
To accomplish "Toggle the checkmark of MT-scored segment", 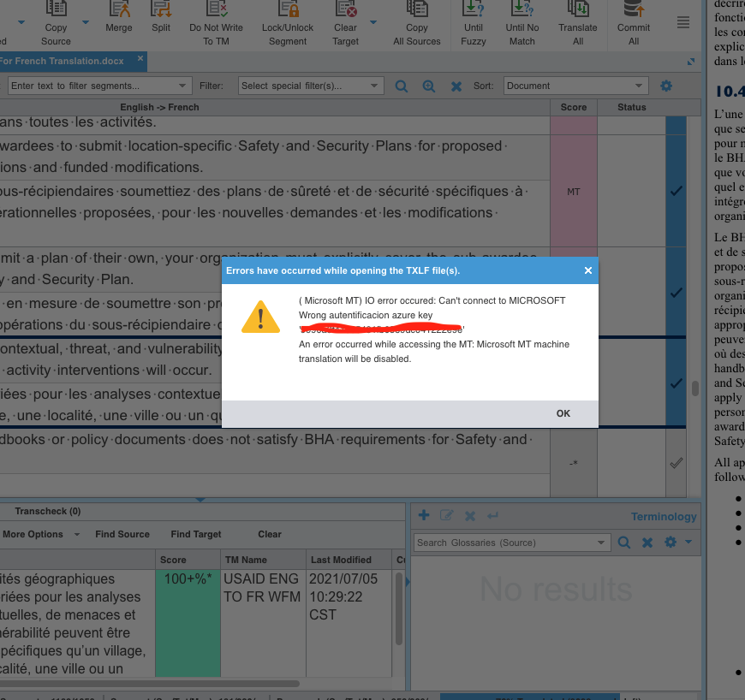I will (x=676, y=191).
